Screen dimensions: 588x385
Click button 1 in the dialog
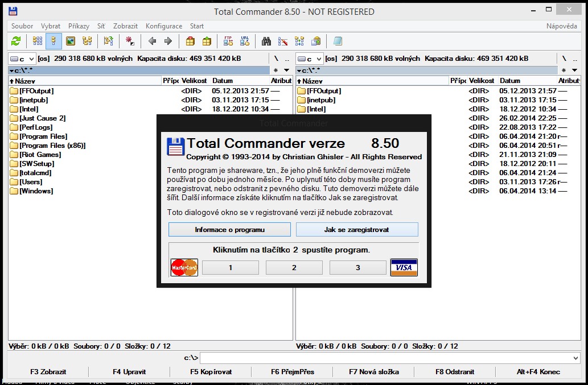[231, 267]
